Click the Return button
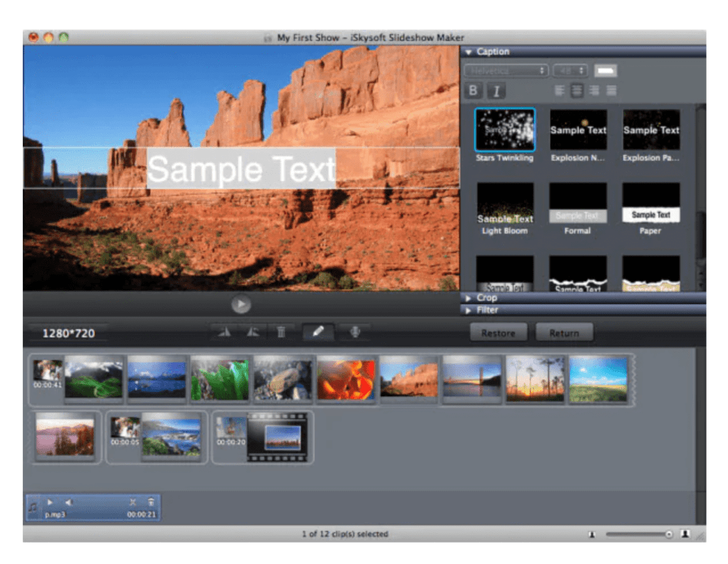Viewport: 728px width, 564px height. 564,332
